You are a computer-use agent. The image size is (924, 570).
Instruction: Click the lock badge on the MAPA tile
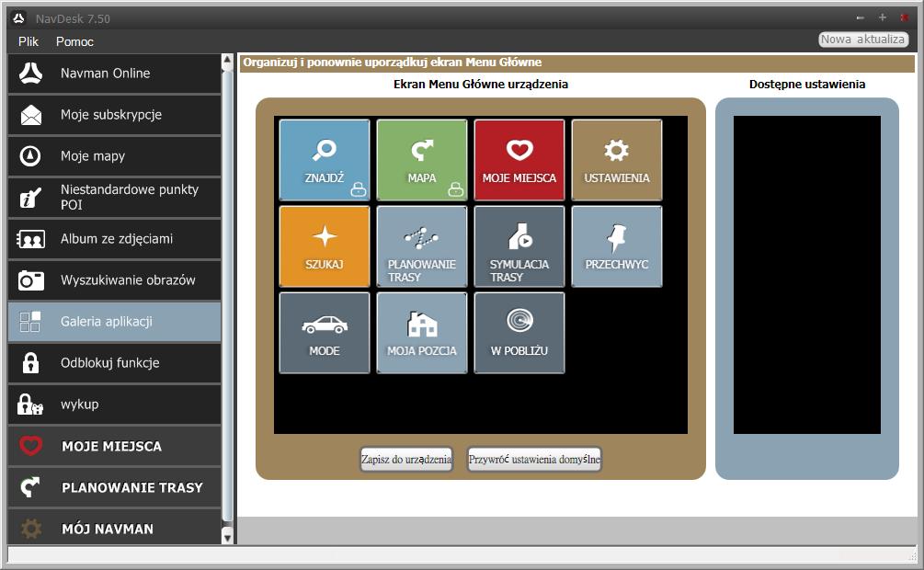455,189
